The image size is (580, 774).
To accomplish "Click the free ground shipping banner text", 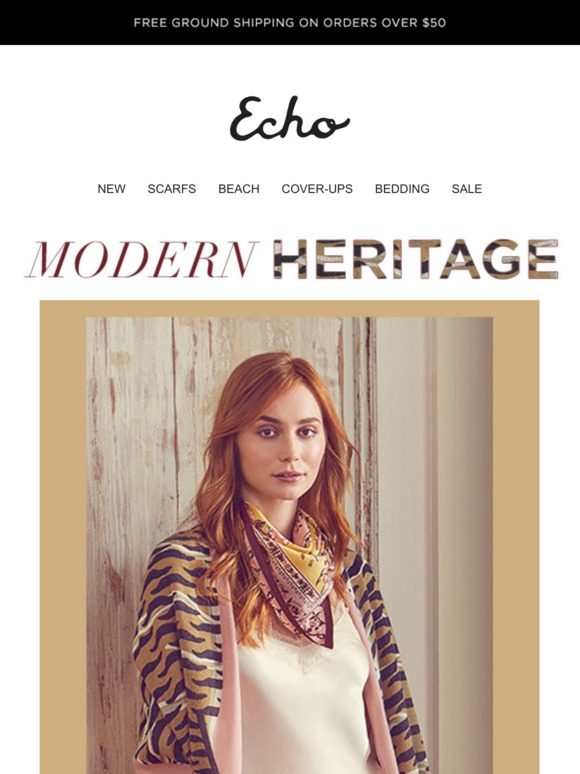I will point(290,23).
